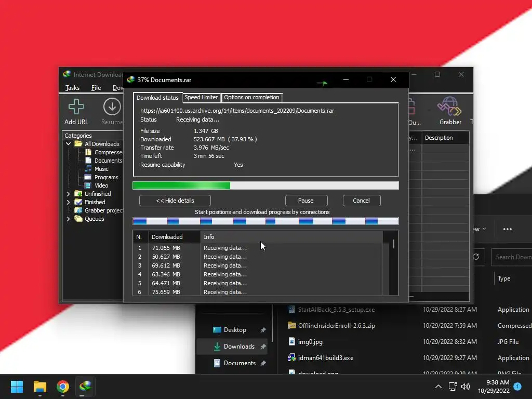Open the network status tray icon
This screenshot has width=532, height=399.
tap(453, 387)
